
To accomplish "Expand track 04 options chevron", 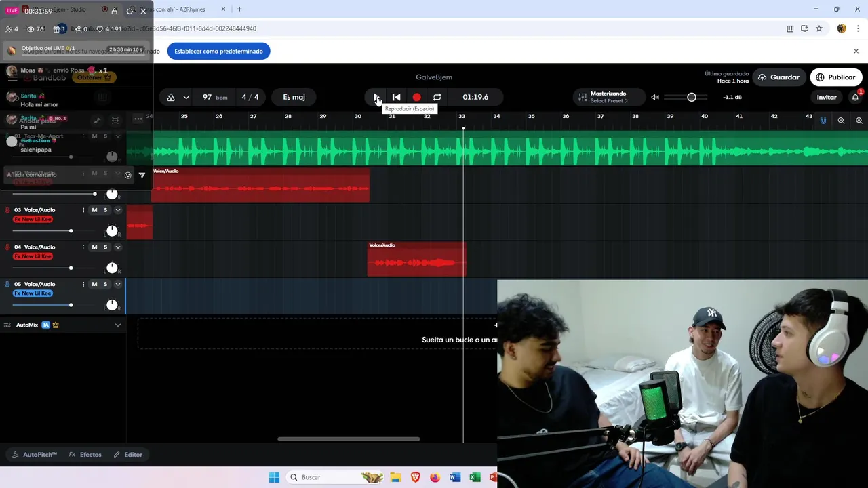I will [x=117, y=247].
